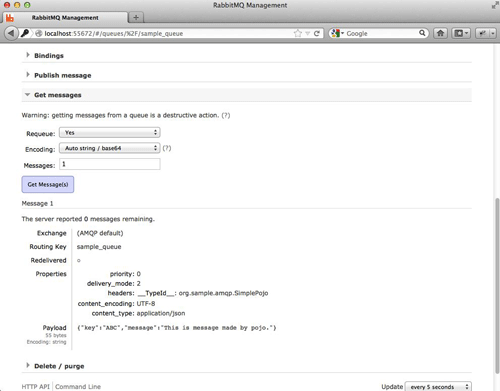Image resolution: width=500 pixels, height=391 pixels.
Task: Expand the Delete / purge section
Action: click(59, 366)
